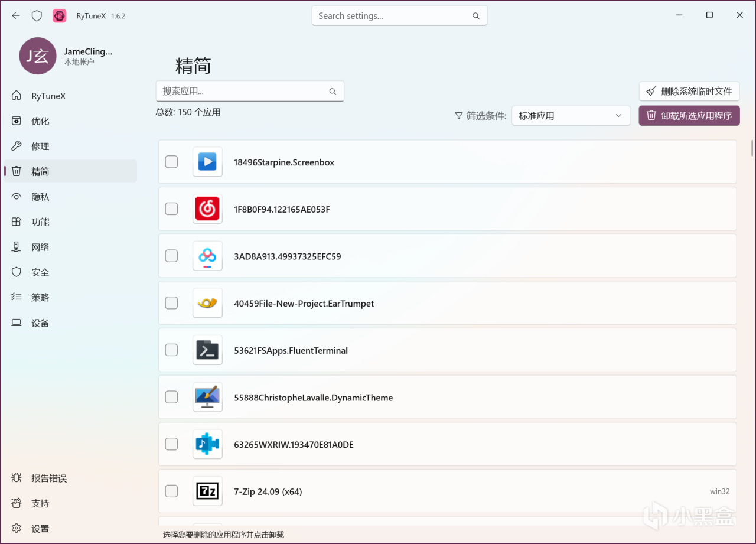The height and width of the screenshot is (544, 756).
Task: Focus the 搜索应用 search field
Action: [x=250, y=91]
